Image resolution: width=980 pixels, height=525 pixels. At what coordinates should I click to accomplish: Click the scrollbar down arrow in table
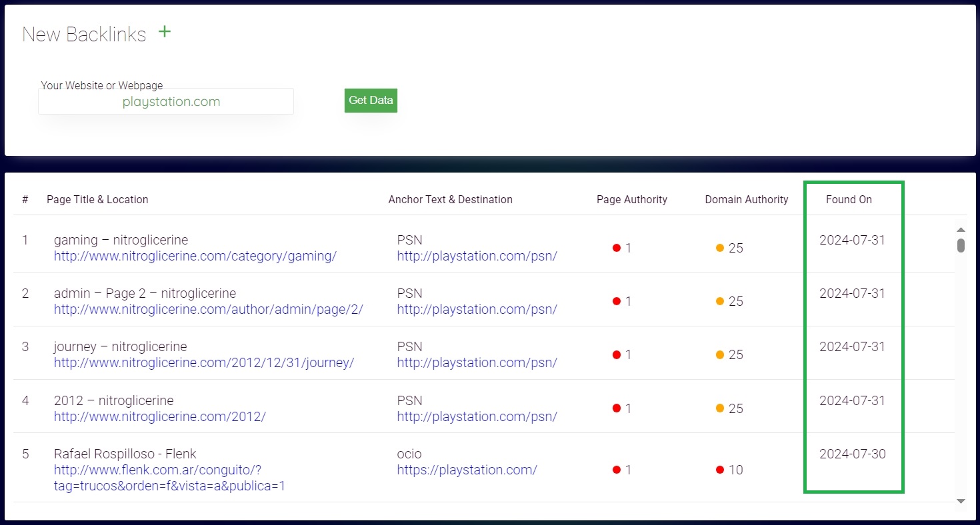point(961,500)
